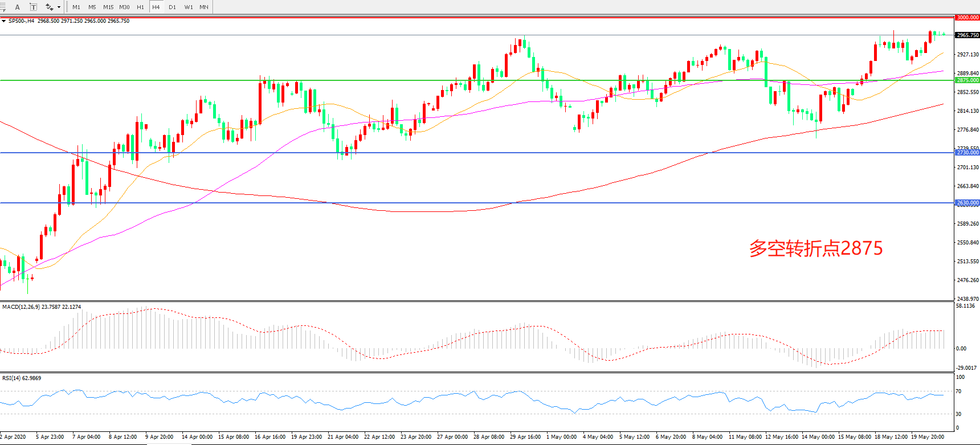Select the Text Label tool (boxed T)
The width and height of the screenshot is (980, 445).
[33, 7]
